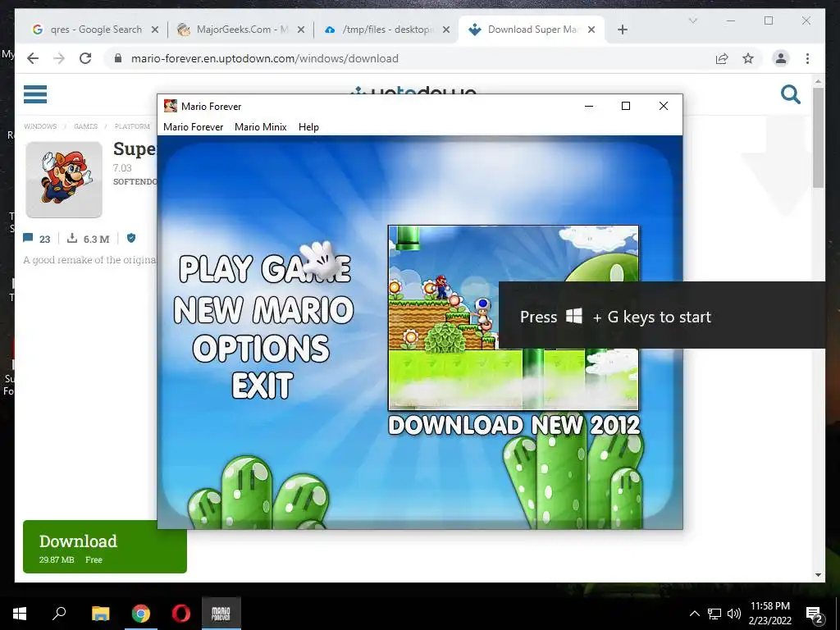Click the scrollbar down arrow in Chrome
Image resolution: width=840 pixels, height=630 pixels.
click(x=818, y=575)
